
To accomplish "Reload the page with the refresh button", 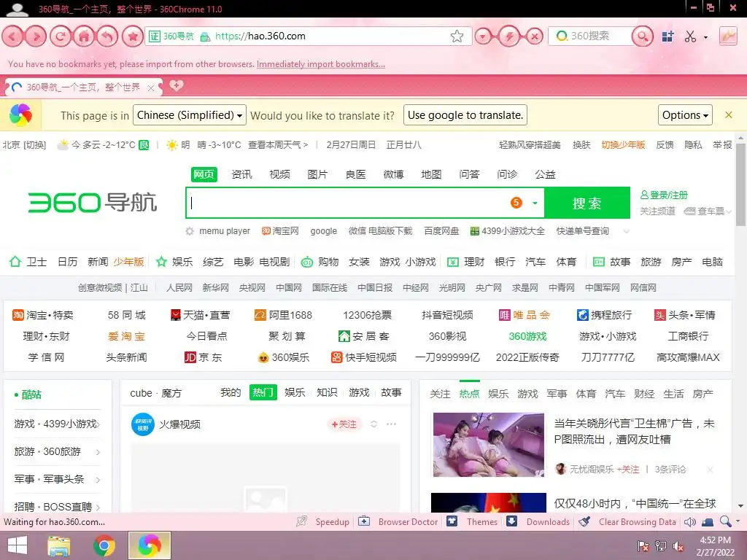I will coord(61,36).
